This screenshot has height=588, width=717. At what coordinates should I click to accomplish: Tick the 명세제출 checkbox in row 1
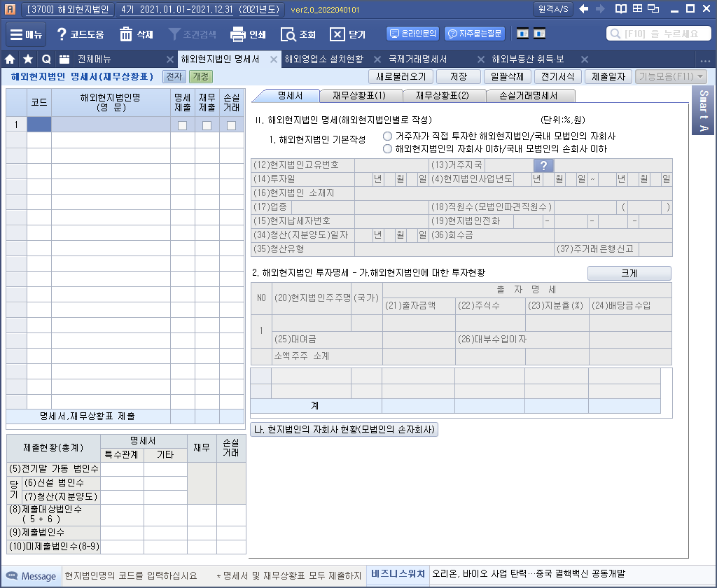click(x=182, y=125)
